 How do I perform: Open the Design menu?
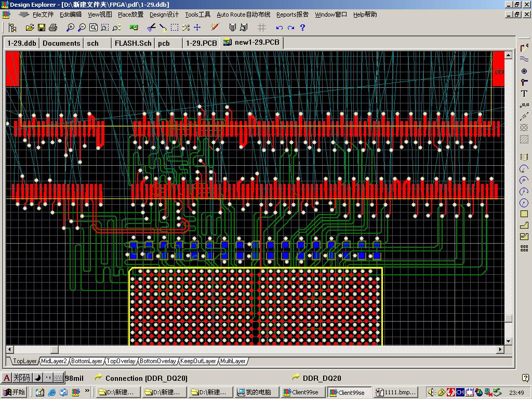164,15
